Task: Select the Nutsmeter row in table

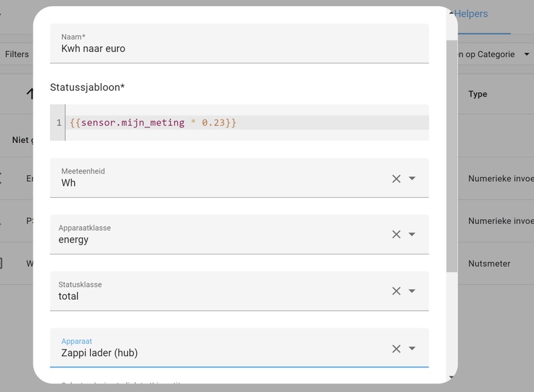Action: [489, 263]
